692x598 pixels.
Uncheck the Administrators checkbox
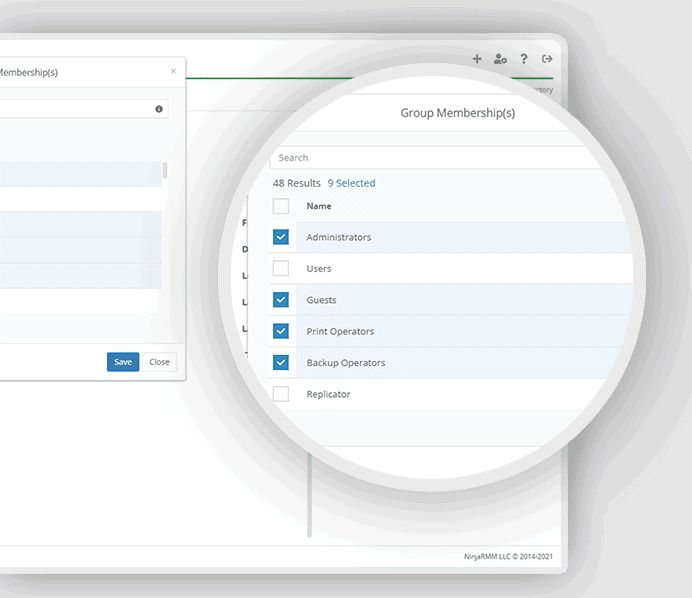(x=281, y=237)
